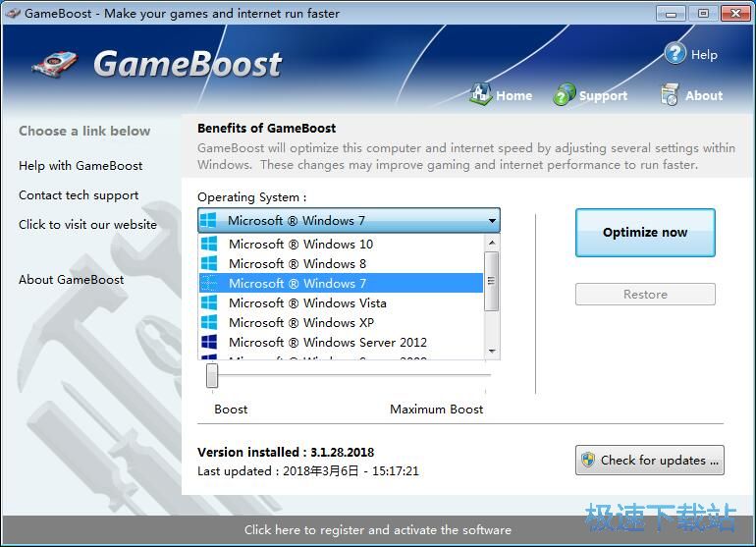Click the dropdown list scroll down arrow
The width and height of the screenshot is (756, 547).
tap(492, 352)
